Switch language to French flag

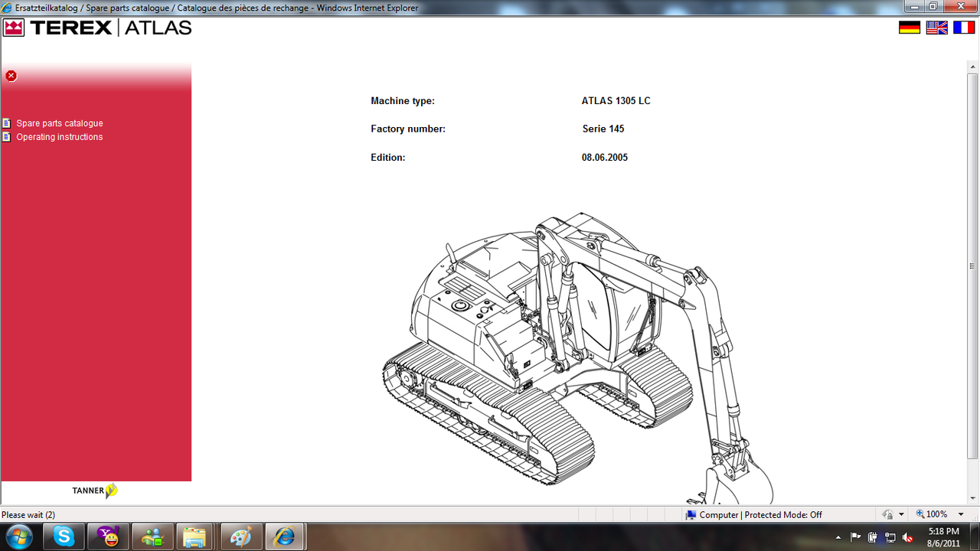coord(964,28)
